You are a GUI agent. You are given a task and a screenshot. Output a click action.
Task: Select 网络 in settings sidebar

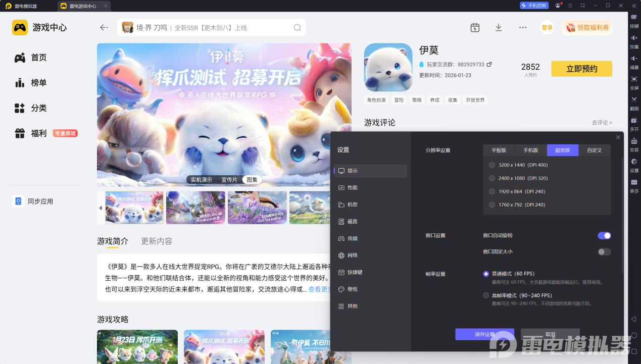(370, 255)
